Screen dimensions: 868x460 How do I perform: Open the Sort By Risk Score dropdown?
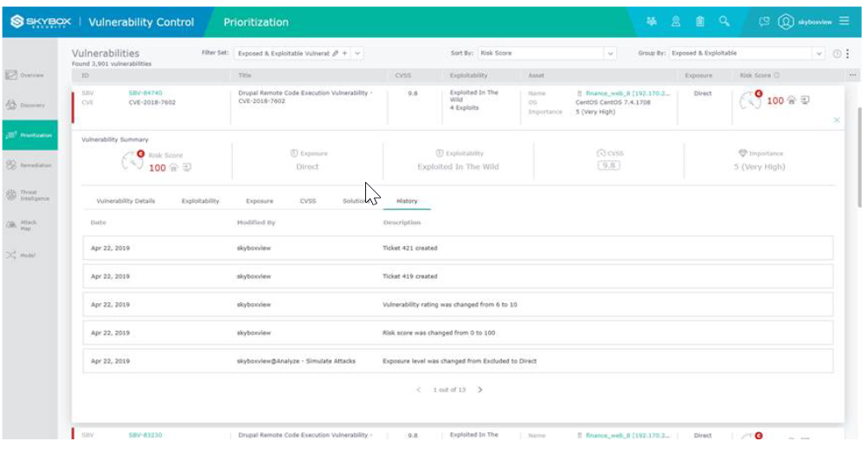(610, 53)
